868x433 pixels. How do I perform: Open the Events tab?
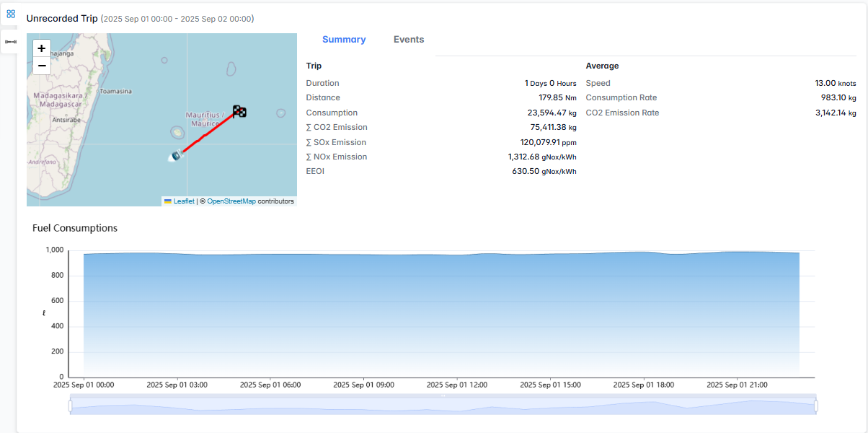[x=409, y=40]
